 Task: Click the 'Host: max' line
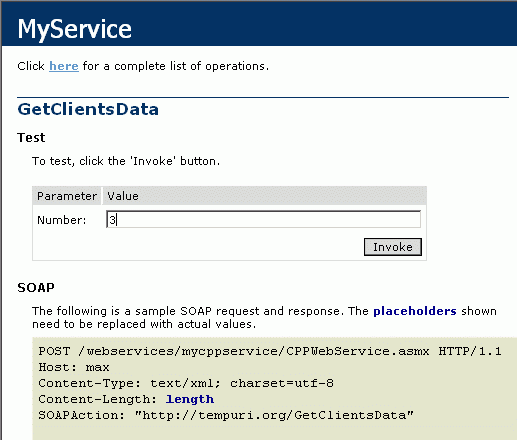point(74,367)
